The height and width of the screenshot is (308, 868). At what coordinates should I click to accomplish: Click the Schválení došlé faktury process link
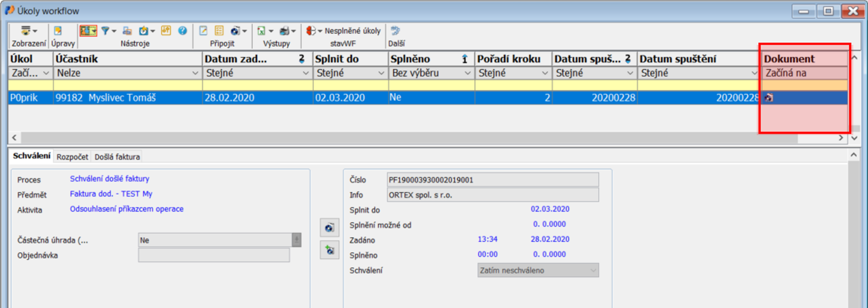[x=109, y=179]
